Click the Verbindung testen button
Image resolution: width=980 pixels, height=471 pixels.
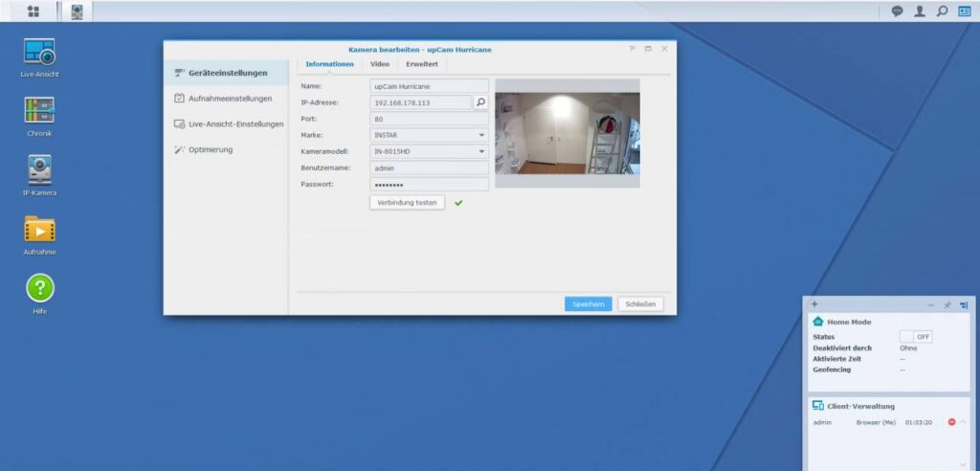[x=407, y=203]
